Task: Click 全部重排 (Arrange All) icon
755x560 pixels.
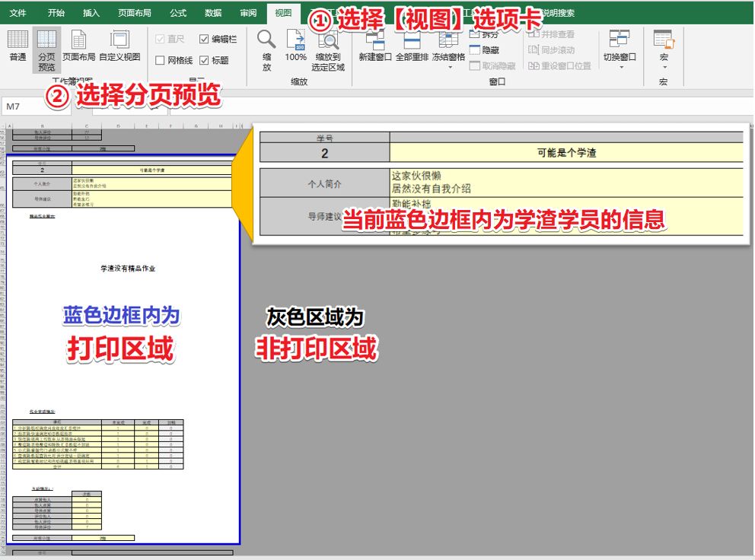Action: [x=413, y=44]
